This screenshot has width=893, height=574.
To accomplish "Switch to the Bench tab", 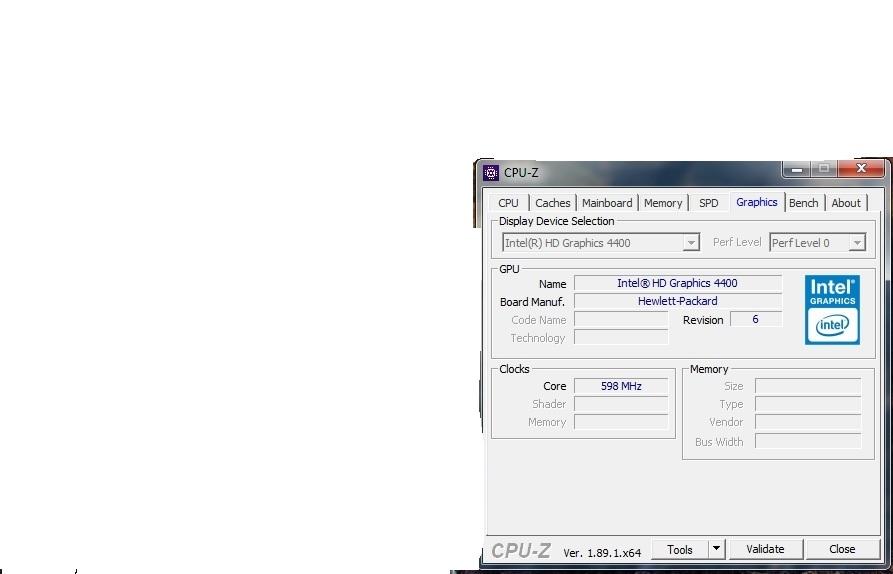I will (804, 203).
